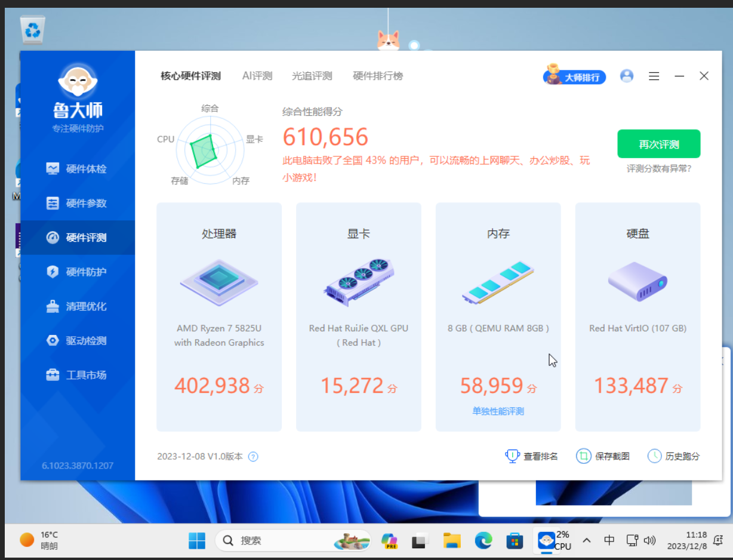Close the 鲁大师 window
733x560 pixels.
[x=704, y=76]
